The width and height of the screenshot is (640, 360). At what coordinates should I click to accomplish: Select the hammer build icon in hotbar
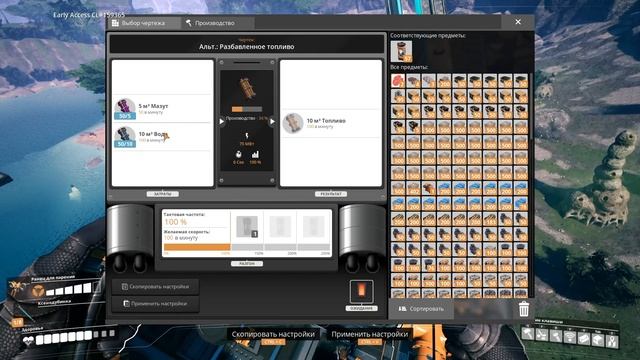[527, 333]
